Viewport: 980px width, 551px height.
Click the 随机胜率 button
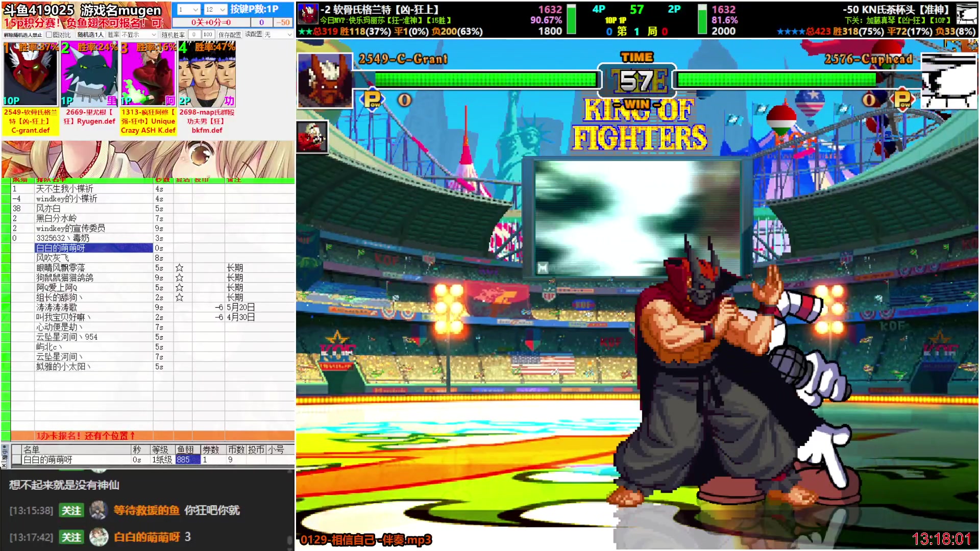point(173,35)
